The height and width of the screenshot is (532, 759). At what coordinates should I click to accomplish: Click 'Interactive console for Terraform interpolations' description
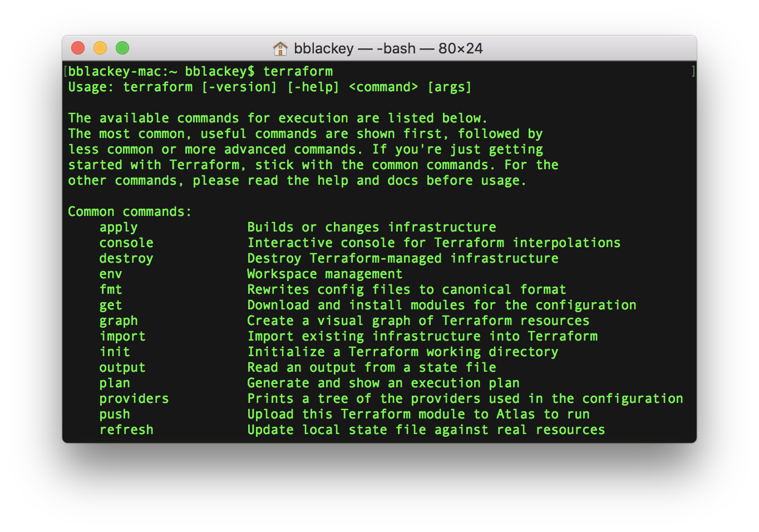(434, 243)
